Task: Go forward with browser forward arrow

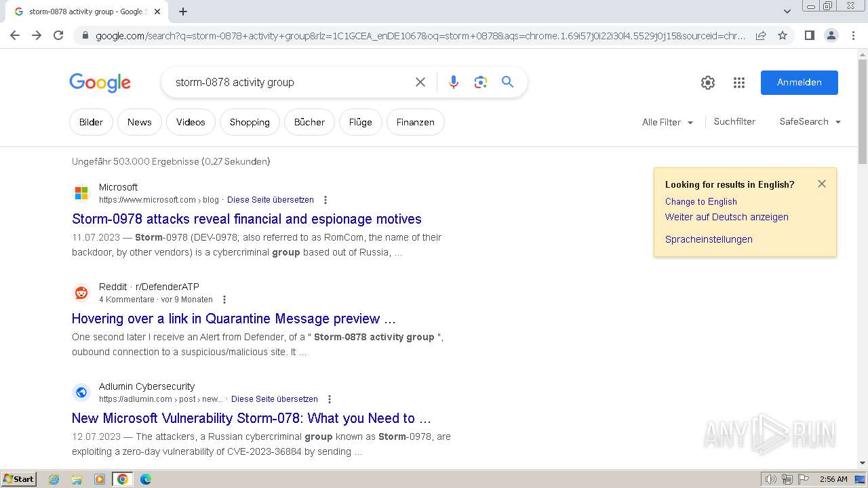Action: [37, 35]
